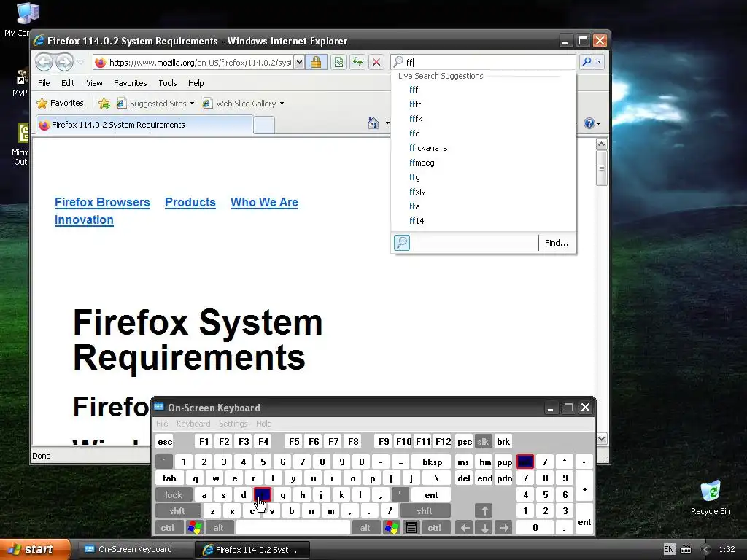747x560 pixels.
Task: Click the bksp key on On-Screen Keyboard
Action: [x=432, y=462]
